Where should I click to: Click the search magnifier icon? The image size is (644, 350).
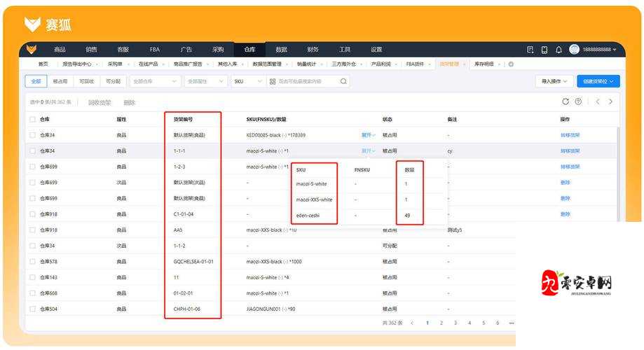tap(343, 81)
